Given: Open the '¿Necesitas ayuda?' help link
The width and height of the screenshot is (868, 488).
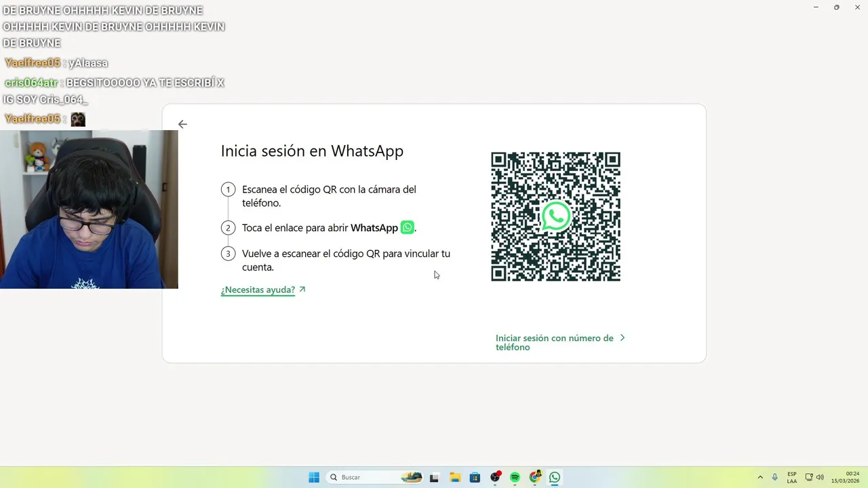Looking at the screenshot, I should coord(258,289).
